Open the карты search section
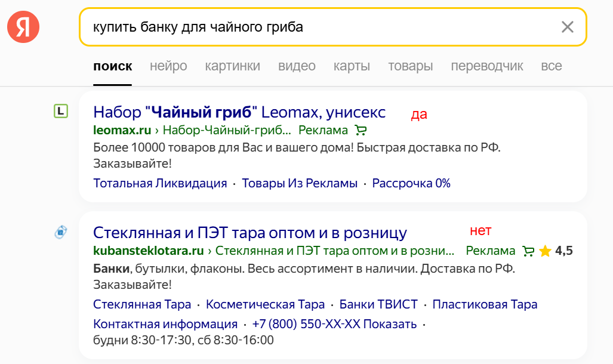This screenshot has width=613, height=364. click(352, 66)
